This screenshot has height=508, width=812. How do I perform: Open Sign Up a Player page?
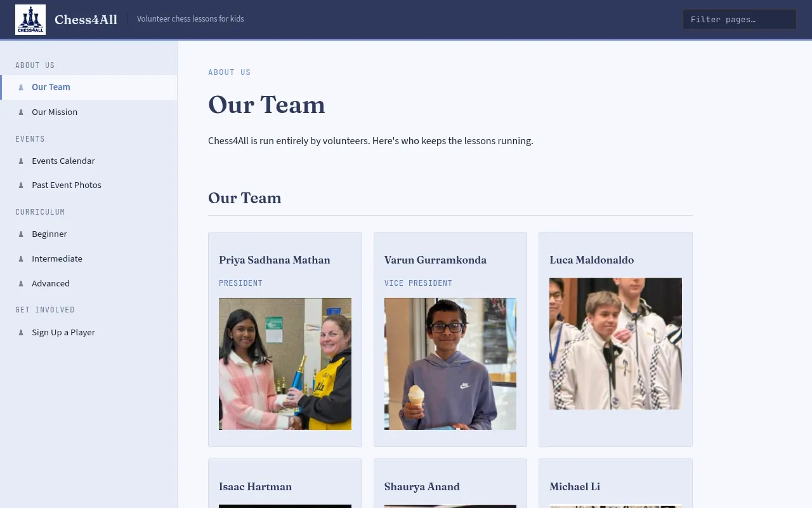(x=89, y=333)
